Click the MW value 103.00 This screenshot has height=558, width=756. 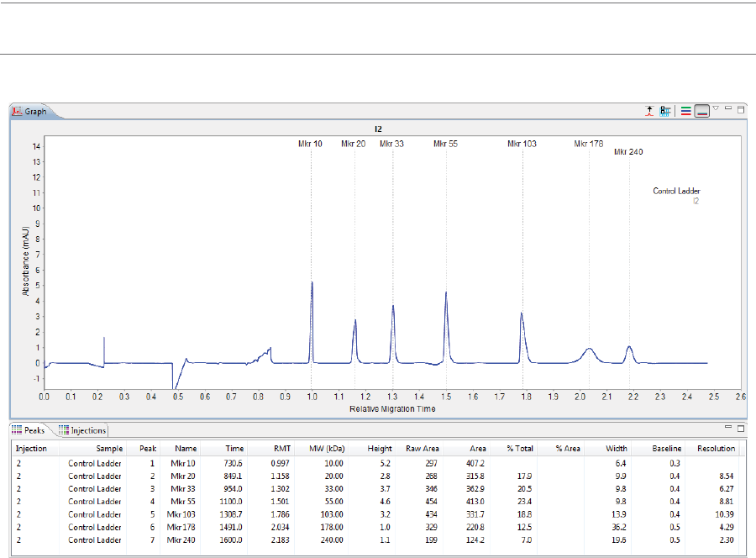[x=332, y=514]
